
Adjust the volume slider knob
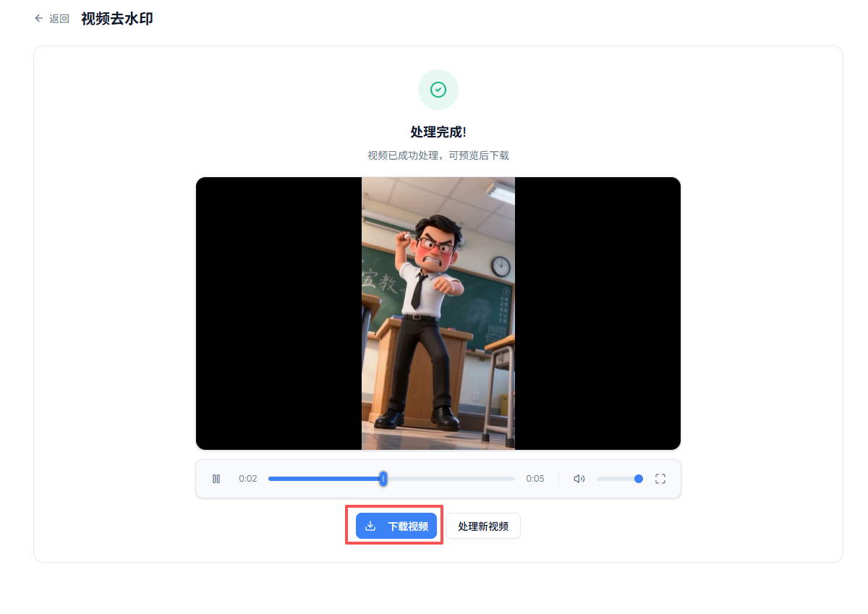(638, 479)
